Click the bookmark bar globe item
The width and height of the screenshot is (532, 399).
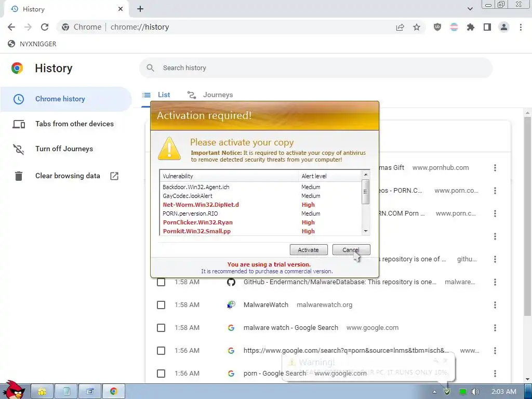point(32,44)
